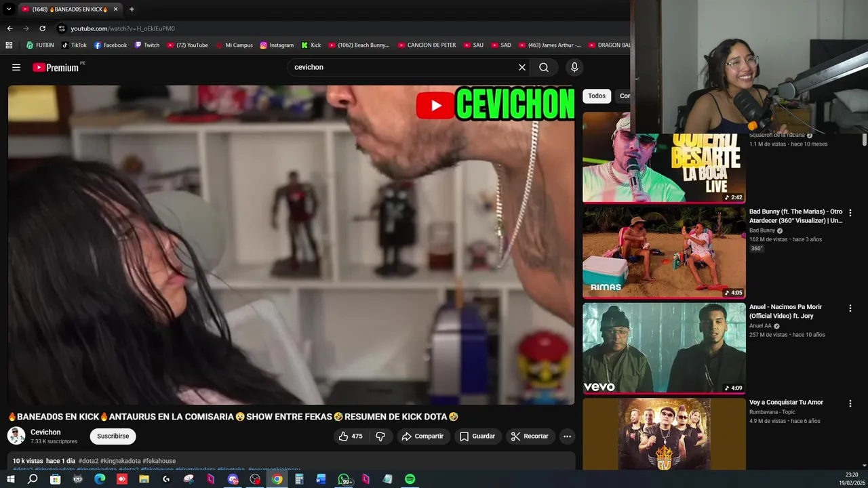
Task: Open Microsoft Word from taskbar
Action: tap(321, 479)
